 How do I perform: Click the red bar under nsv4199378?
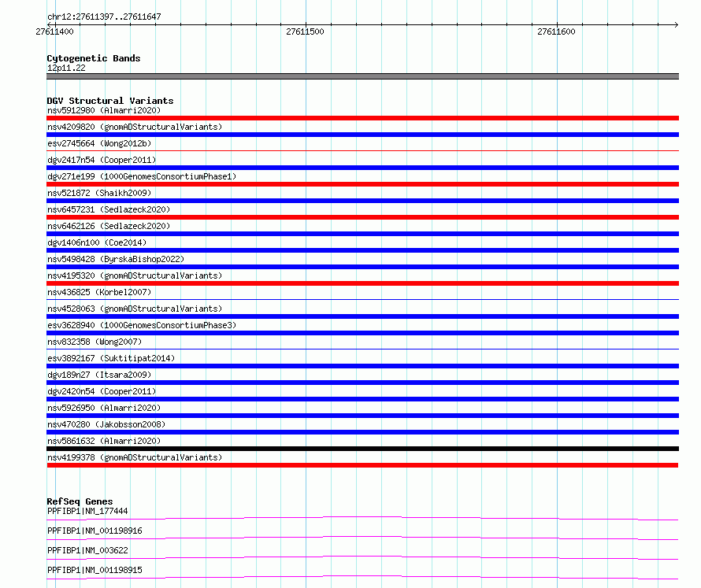(x=362, y=465)
